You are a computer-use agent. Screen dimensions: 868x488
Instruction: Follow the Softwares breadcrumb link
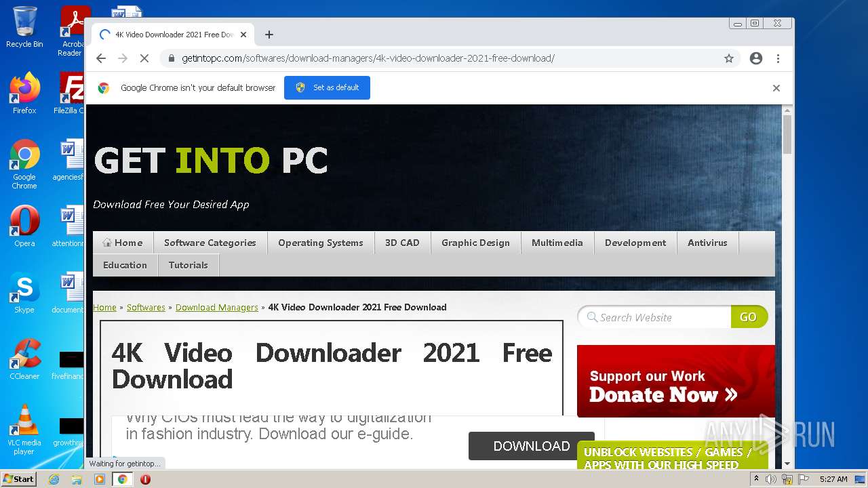pyautogui.click(x=146, y=307)
